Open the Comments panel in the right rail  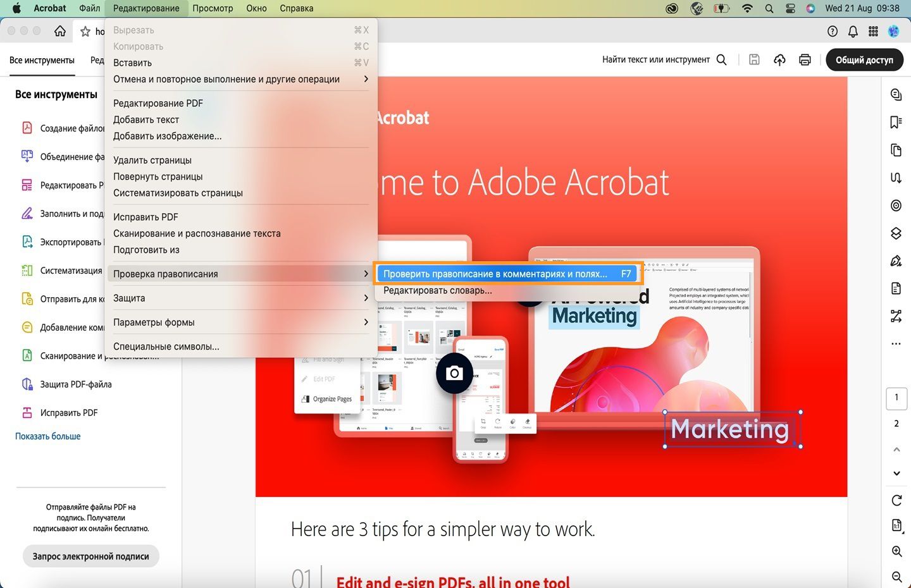click(x=896, y=94)
